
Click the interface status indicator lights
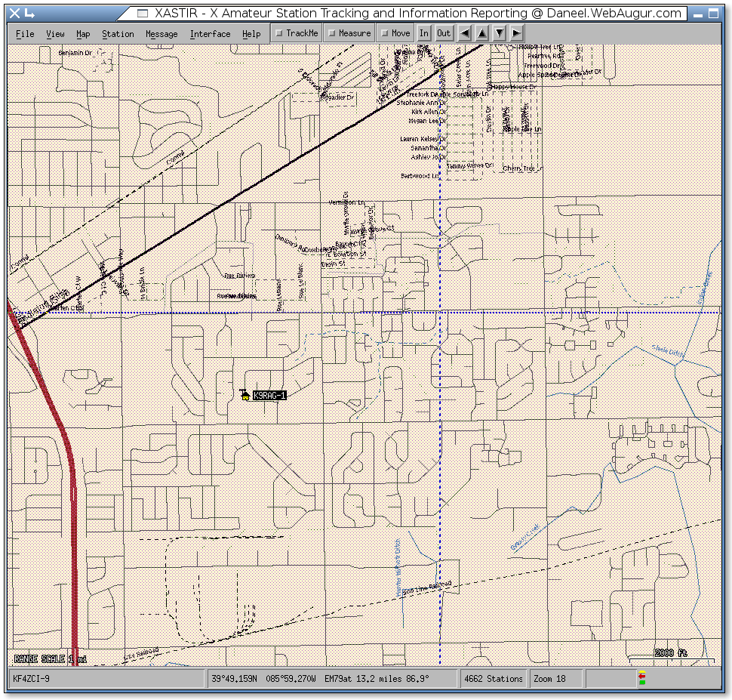point(642,679)
